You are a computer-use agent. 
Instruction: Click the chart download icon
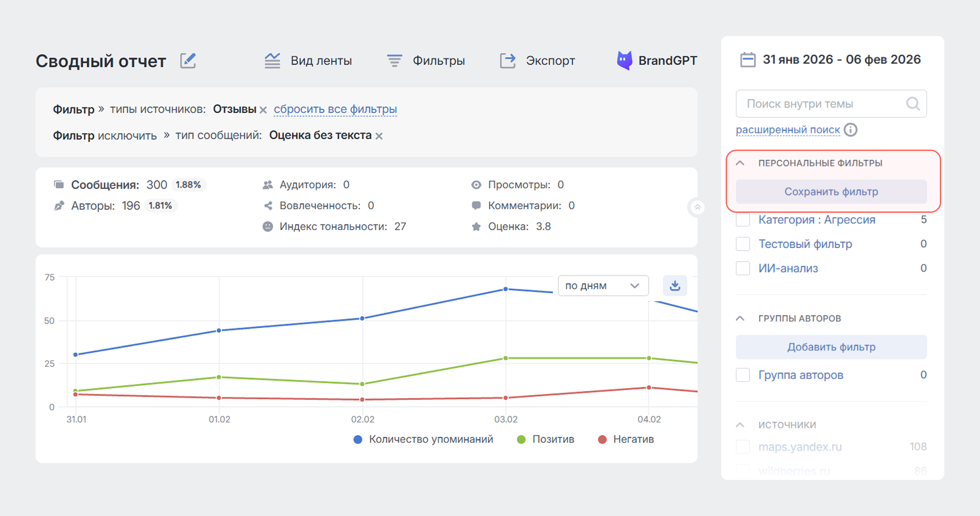point(675,285)
